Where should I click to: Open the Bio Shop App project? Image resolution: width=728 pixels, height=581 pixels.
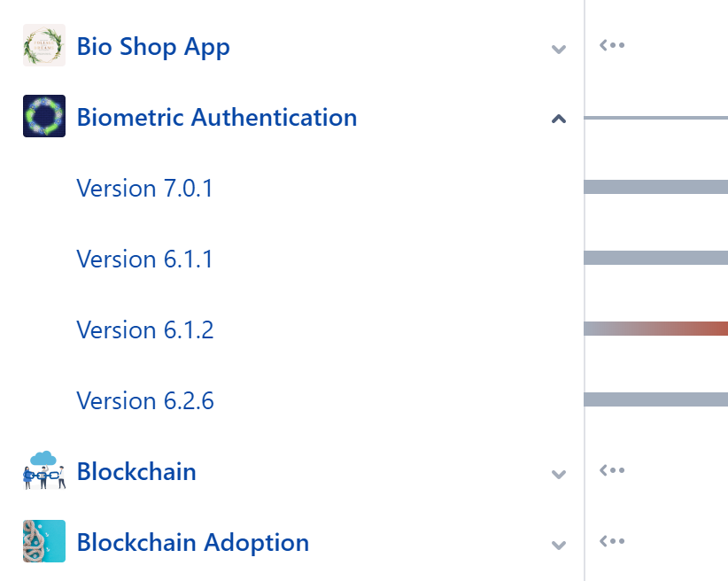pyautogui.click(x=153, y=46)
